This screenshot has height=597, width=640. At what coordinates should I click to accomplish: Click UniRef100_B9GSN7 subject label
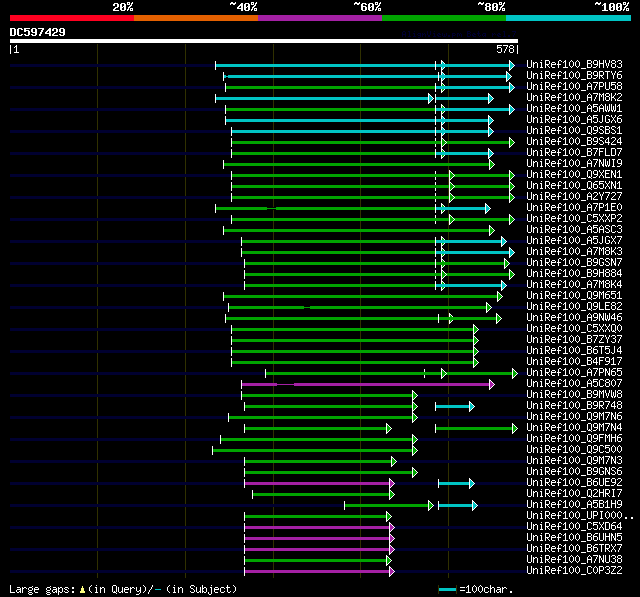(574, 263)
